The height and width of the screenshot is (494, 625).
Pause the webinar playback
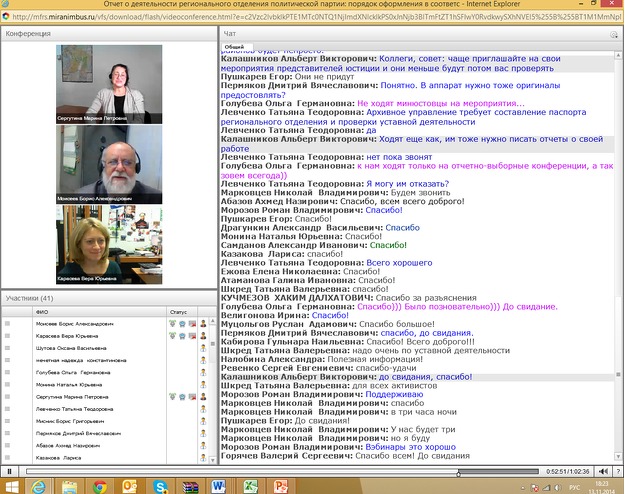pos(10,472)
